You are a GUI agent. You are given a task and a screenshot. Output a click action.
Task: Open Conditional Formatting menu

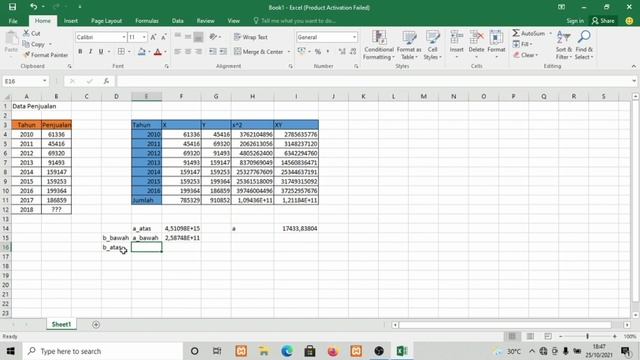click(379, 45)
